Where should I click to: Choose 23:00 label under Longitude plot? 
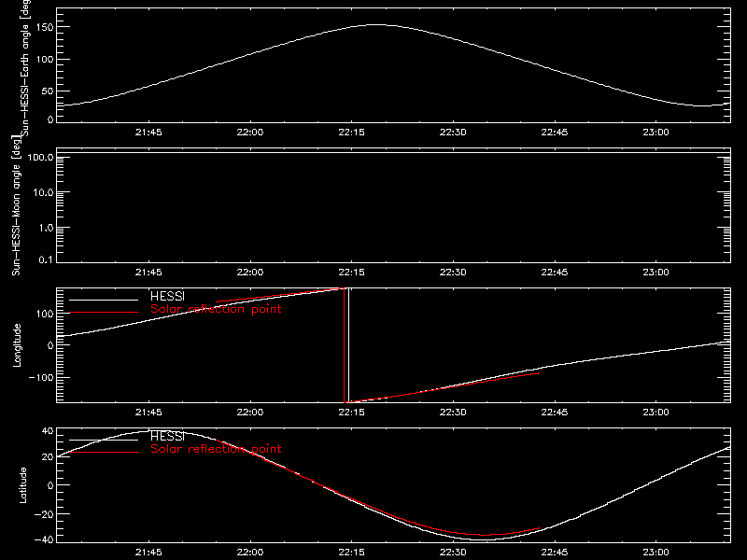coord(655,413)
